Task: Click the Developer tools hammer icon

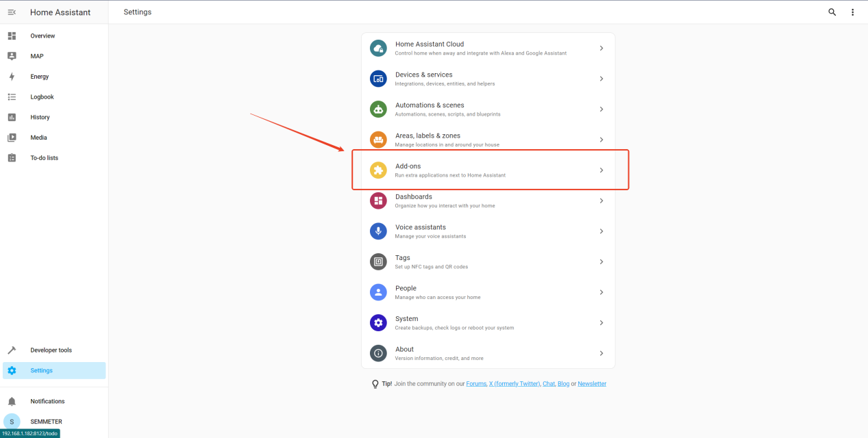Action: click(12, 350)
